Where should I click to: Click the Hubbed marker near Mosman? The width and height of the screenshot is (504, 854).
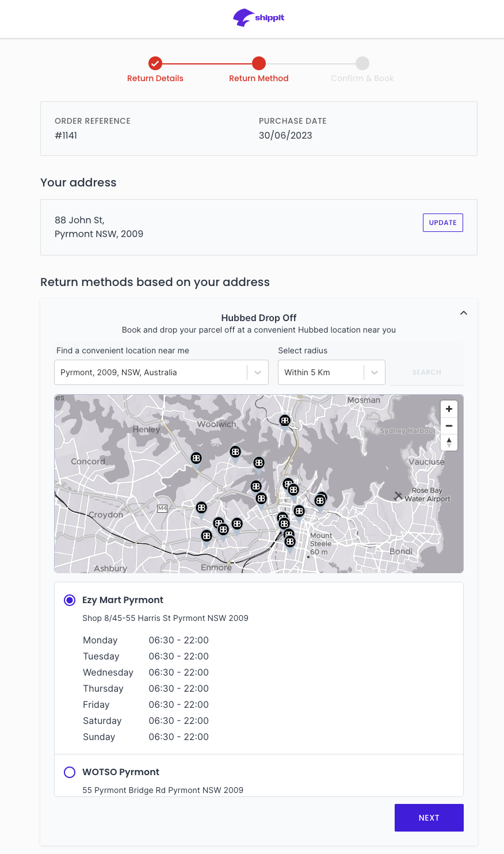(285, 421)
